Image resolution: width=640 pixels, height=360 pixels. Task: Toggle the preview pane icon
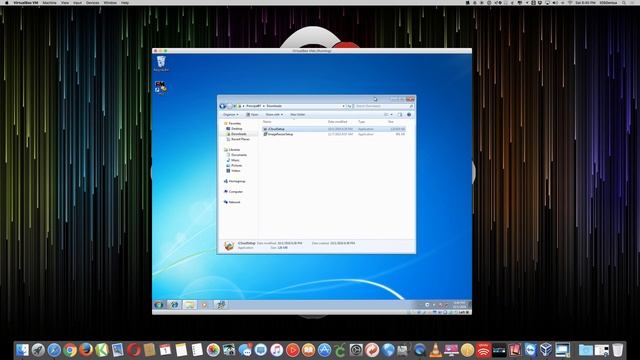[x=400, y=115]
